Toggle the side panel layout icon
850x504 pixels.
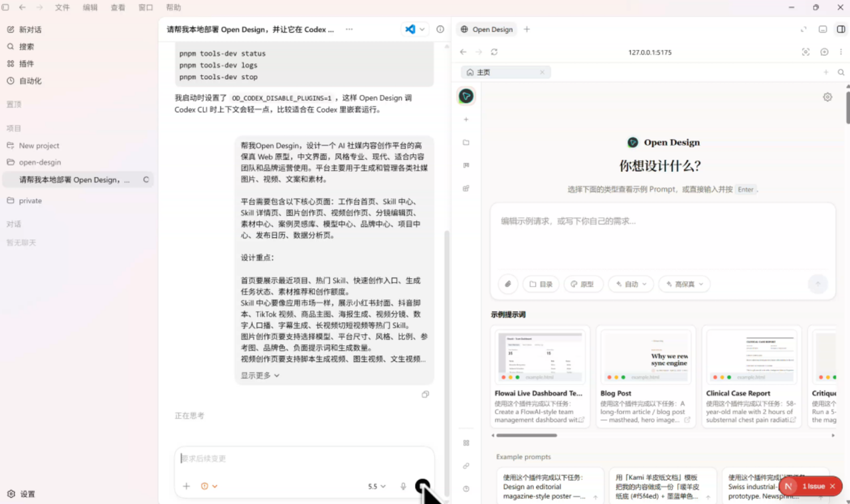coord(841,29)
